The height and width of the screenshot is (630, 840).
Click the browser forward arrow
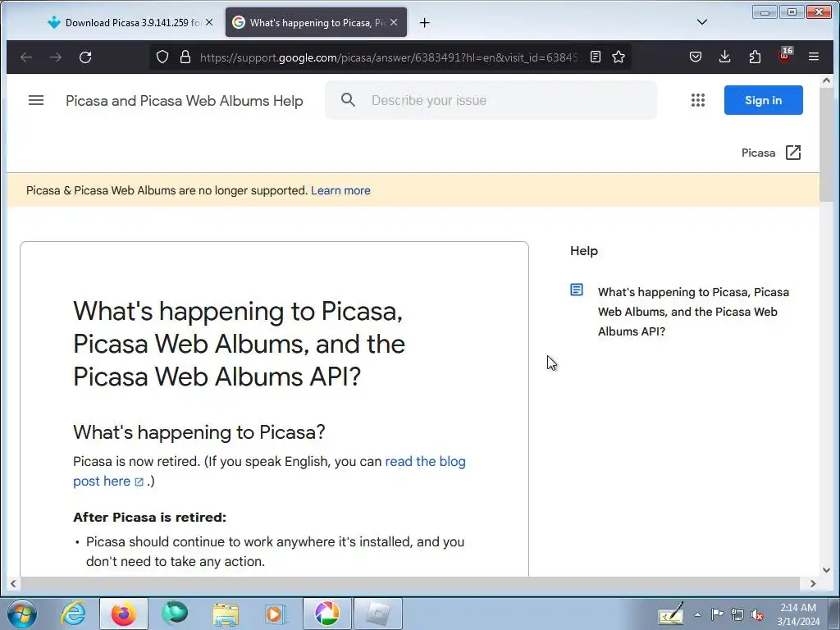[56, 57]
